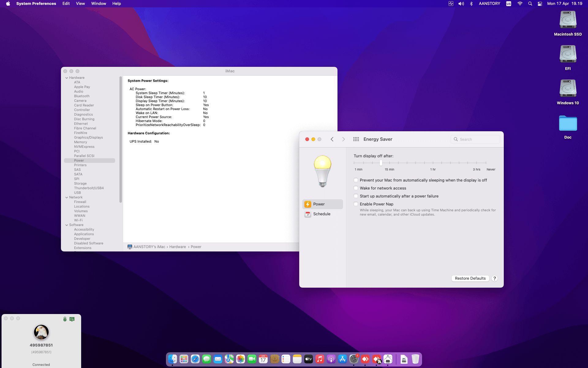This screenshot has height=368, width=588.
Task: Enable Power Nap
Action: pos(356,204)
